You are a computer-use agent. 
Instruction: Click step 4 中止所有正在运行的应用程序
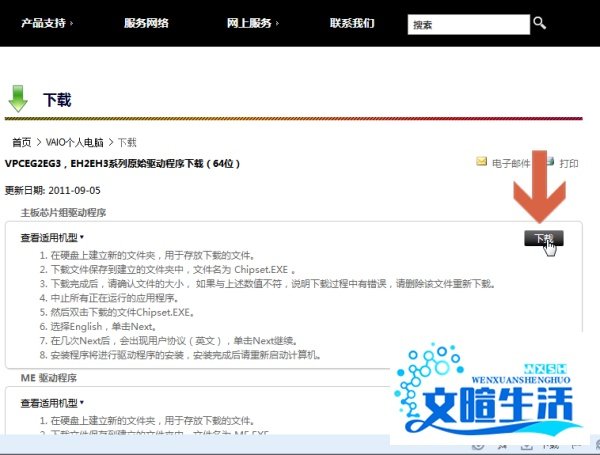coord(109,298)
